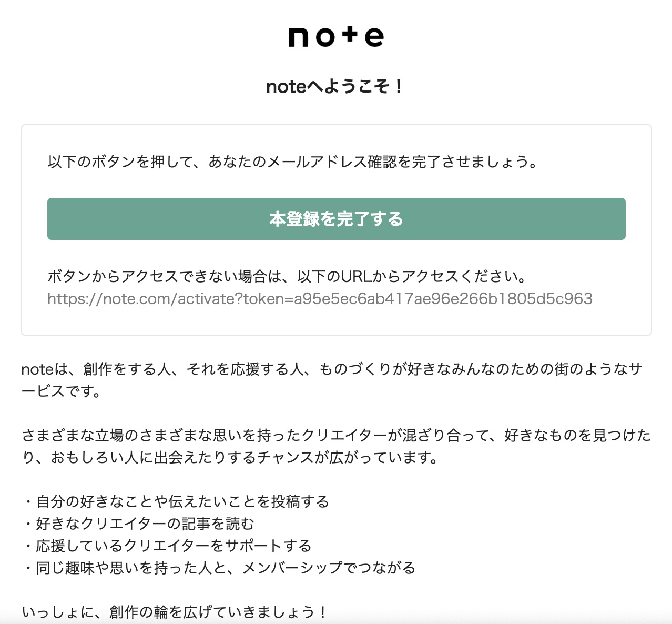Click bullet 好きなクリエイターの記事を読む
The height and width of the screenshot is (624, 672).
coord(138,524)
